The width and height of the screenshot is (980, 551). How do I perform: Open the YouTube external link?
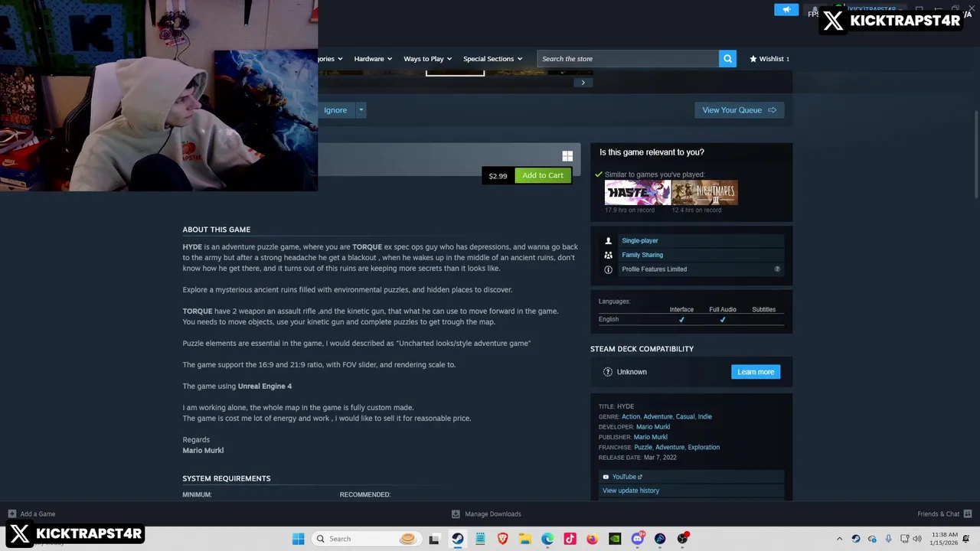627,477
